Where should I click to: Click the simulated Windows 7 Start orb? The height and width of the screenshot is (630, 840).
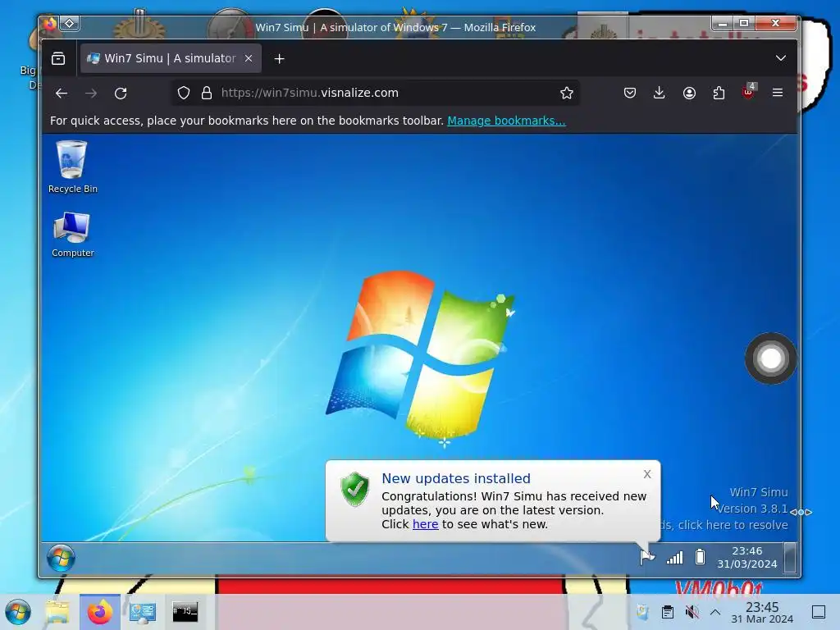[x=61, y=558]
